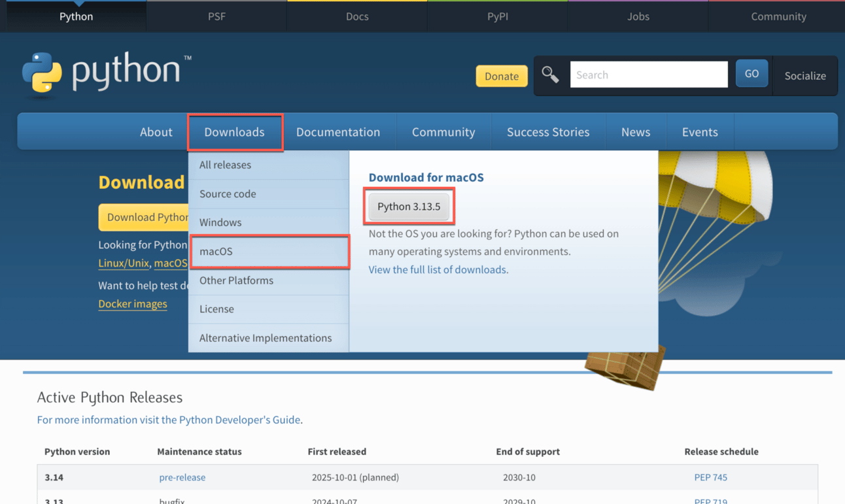The image size is (845, 504).
Task: Open the Socialize menu
Action: point(805,76)
